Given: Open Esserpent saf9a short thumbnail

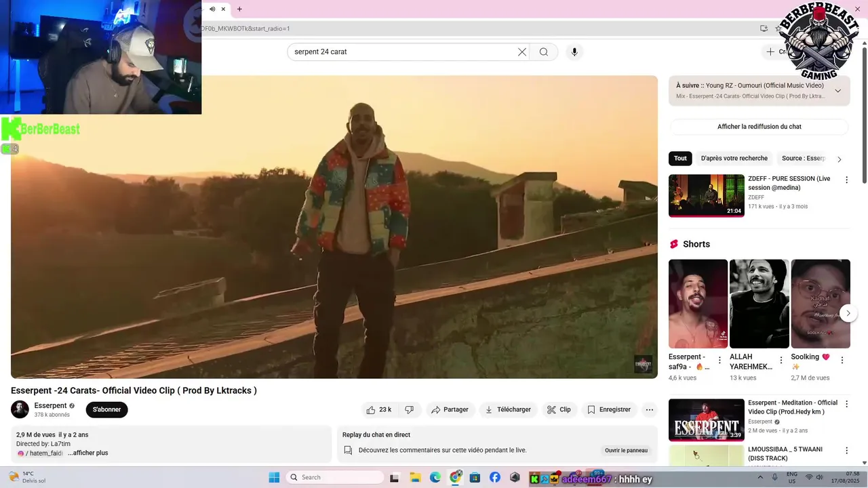Looking at the screenshot, I should 698,304.
